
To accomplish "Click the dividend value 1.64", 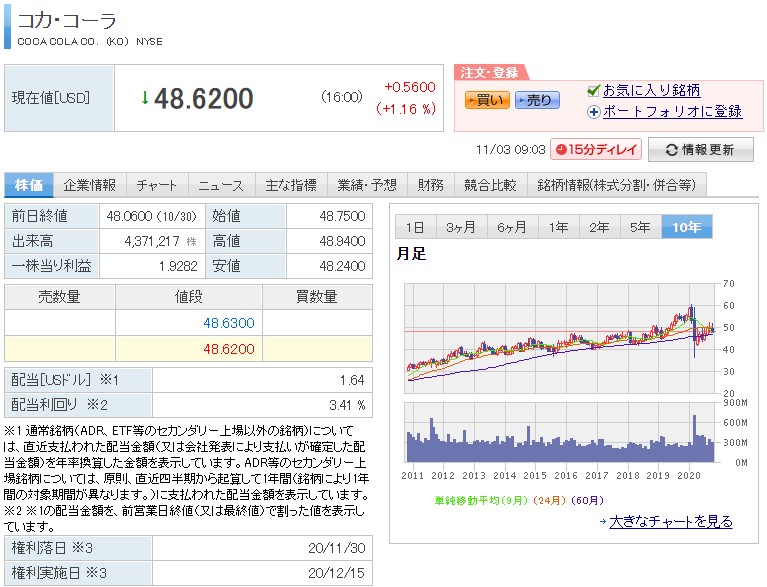I will coord(352,380).
